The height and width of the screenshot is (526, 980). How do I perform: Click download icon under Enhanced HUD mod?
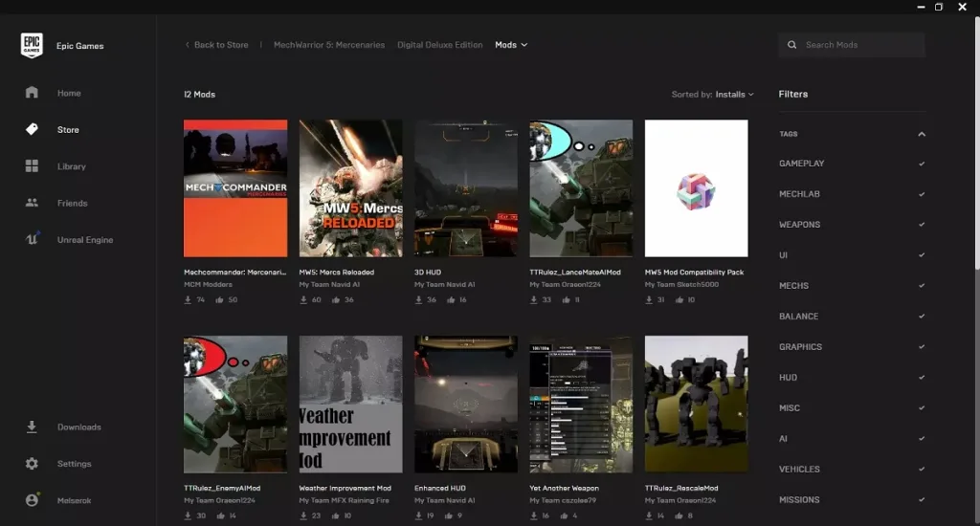click(x=418, y=516)
